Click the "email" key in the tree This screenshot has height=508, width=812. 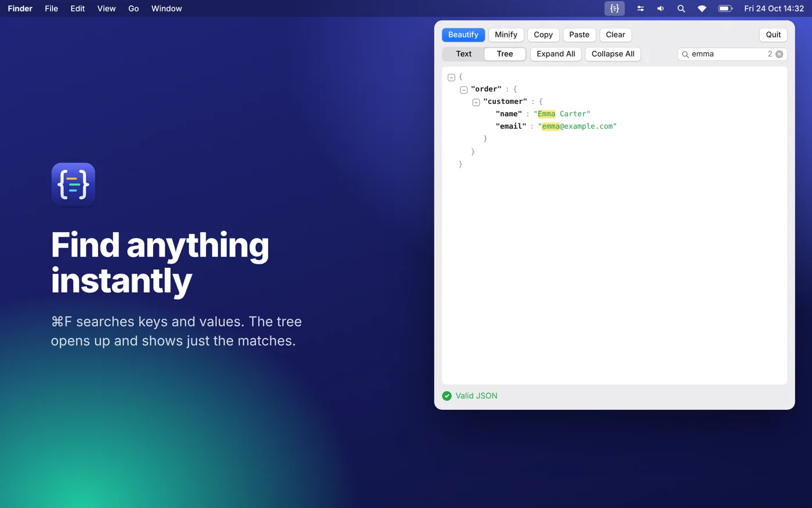coord(511,126)
